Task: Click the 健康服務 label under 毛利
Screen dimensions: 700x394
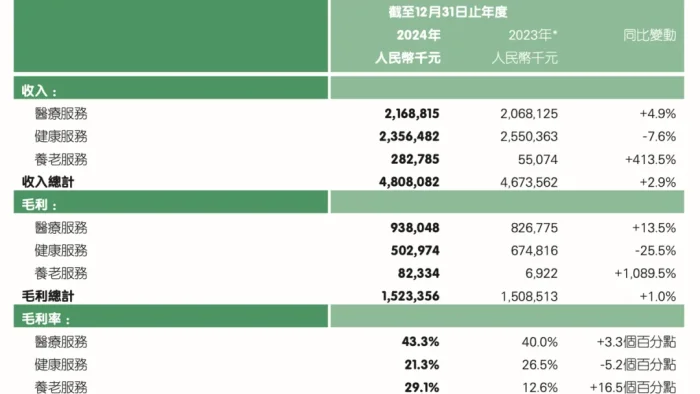Action: [61, 250]
